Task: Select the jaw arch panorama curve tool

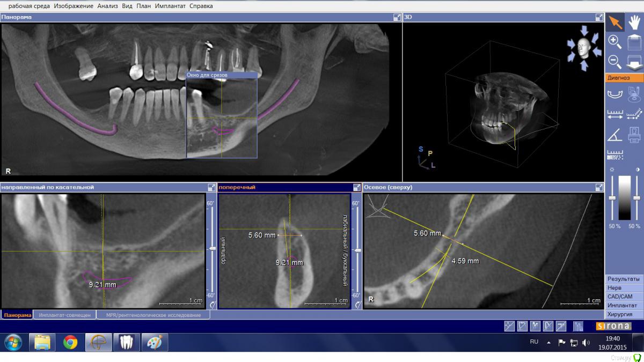Action: (615, 95)
